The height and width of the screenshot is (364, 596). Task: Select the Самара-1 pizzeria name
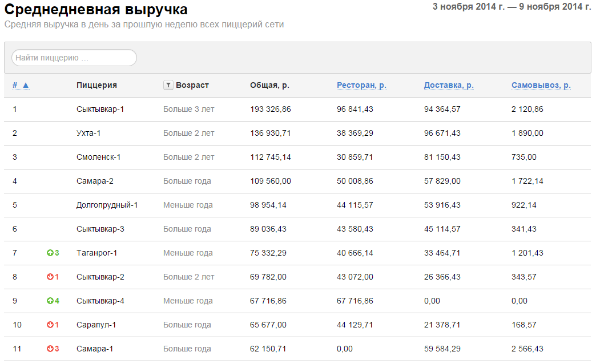(95, 349)
